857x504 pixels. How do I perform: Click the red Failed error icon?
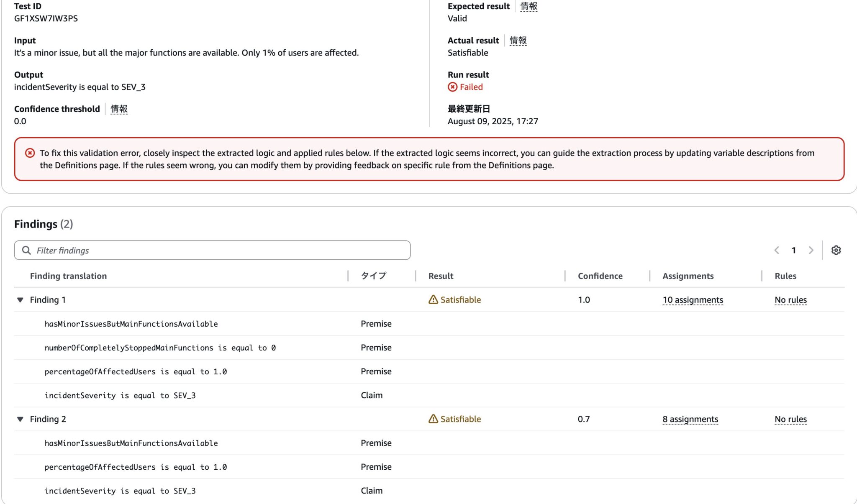point(452,87)
